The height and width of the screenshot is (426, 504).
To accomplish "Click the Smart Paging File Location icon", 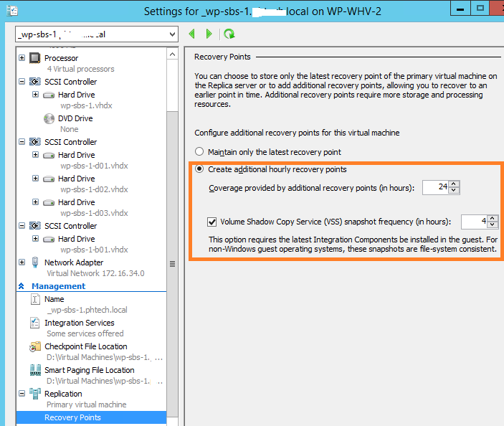I will 35,370.
